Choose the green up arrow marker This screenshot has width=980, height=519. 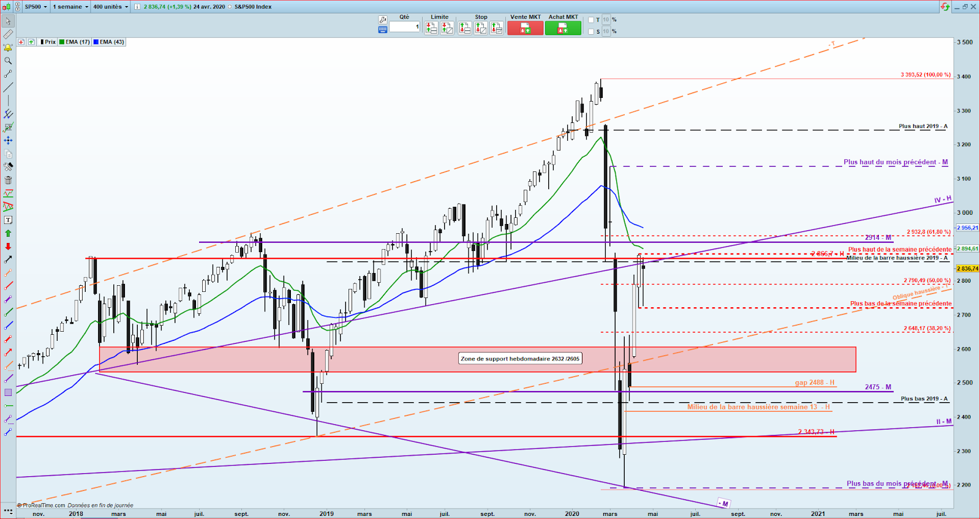(x=8, y=233)
